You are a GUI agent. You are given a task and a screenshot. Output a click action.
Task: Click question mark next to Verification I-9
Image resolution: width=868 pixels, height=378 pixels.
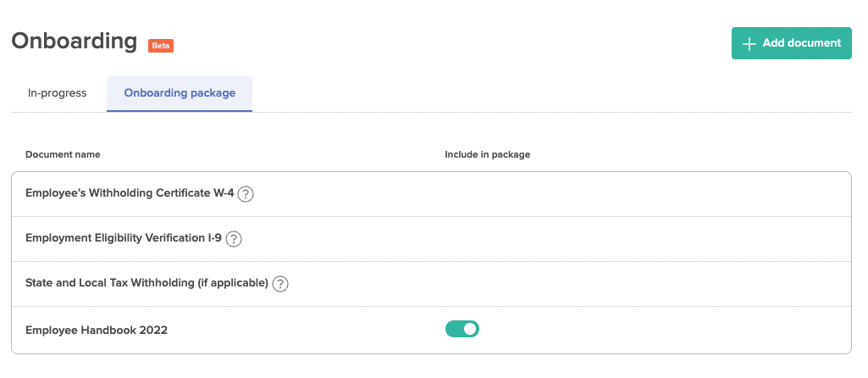234,239
